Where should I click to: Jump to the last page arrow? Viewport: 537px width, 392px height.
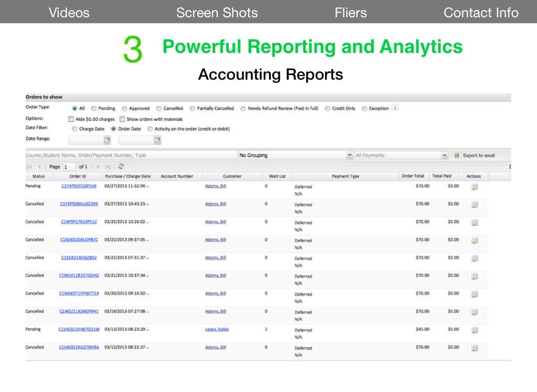[x=108, y=167]
